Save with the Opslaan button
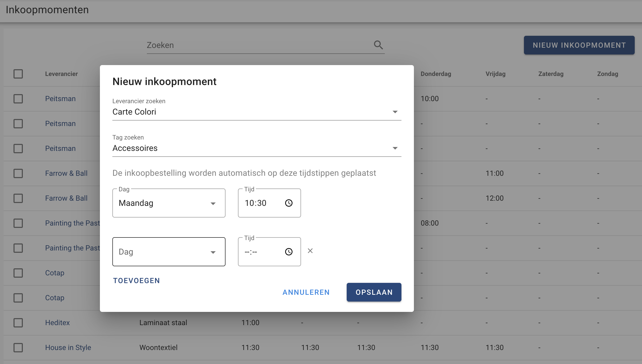The height and width of the screenshot is (364, 642). coord(374,292)
